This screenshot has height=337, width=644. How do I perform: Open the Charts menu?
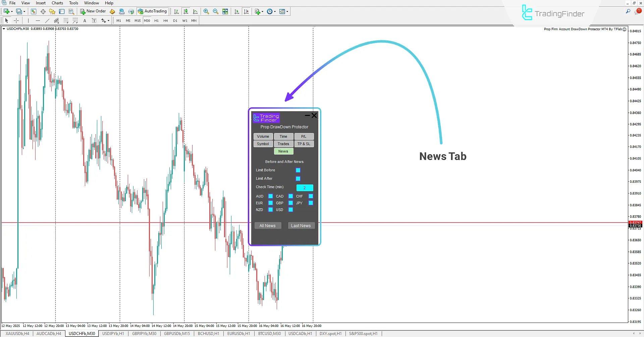click(x=57, y=3)
